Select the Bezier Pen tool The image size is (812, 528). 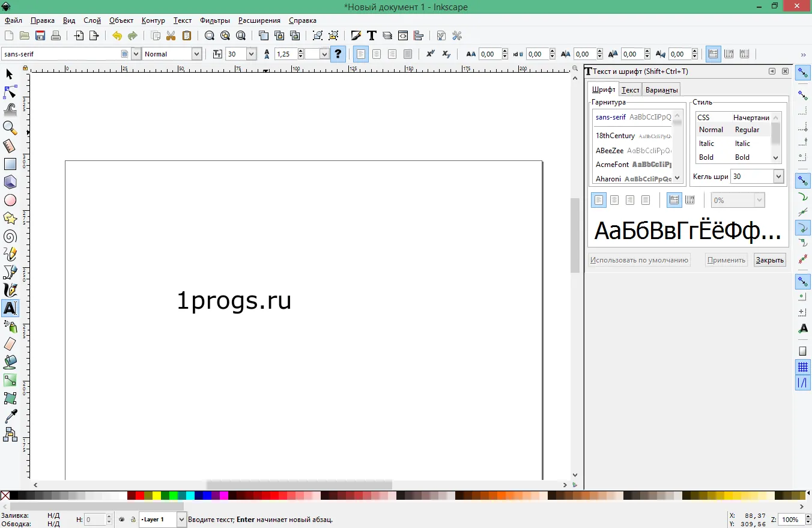pos(10,272)
